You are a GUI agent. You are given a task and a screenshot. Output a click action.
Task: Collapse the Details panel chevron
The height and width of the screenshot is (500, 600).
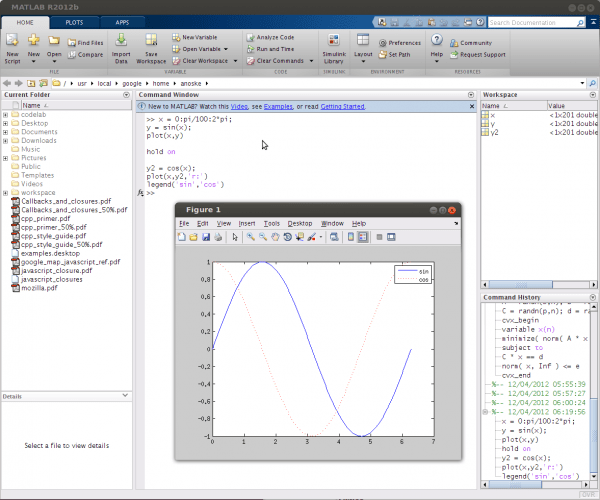pos(125,396)
